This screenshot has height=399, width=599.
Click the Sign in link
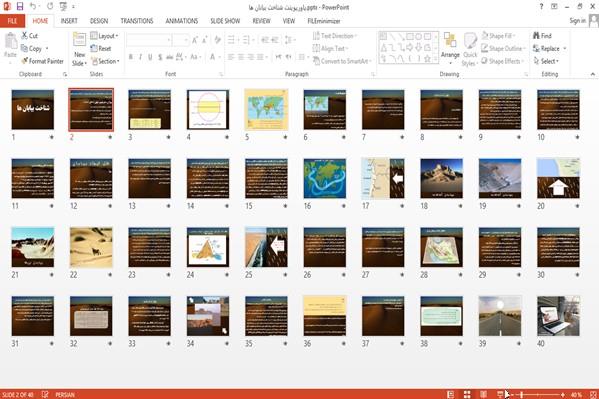click(577, 21)
